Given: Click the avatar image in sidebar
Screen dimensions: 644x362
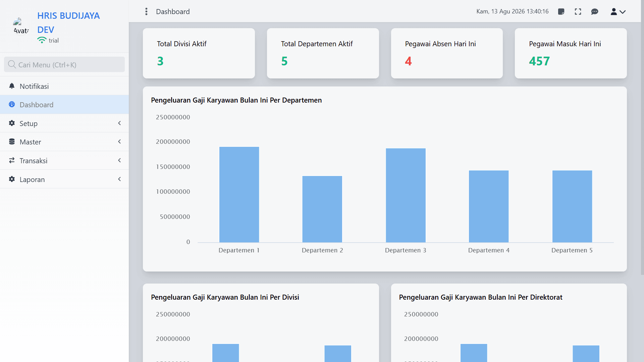Looking at the screenshot, I should pos(21,26).
